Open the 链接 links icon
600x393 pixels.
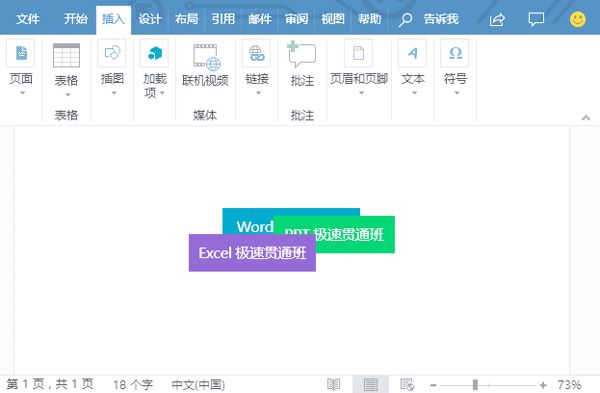pyautogui.click(x=257, y=53)
